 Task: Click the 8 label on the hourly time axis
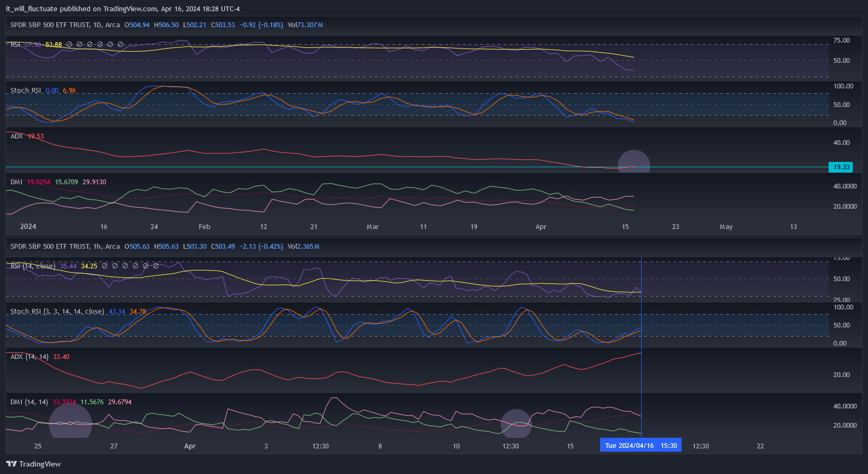point(380,446)
